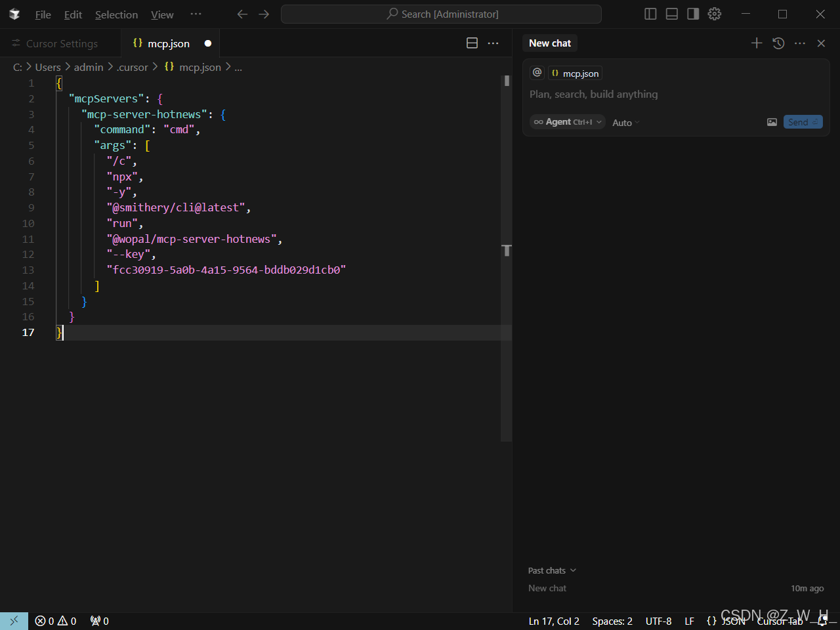Click the Plan, search, build anything input

click(x=676, y=94)
